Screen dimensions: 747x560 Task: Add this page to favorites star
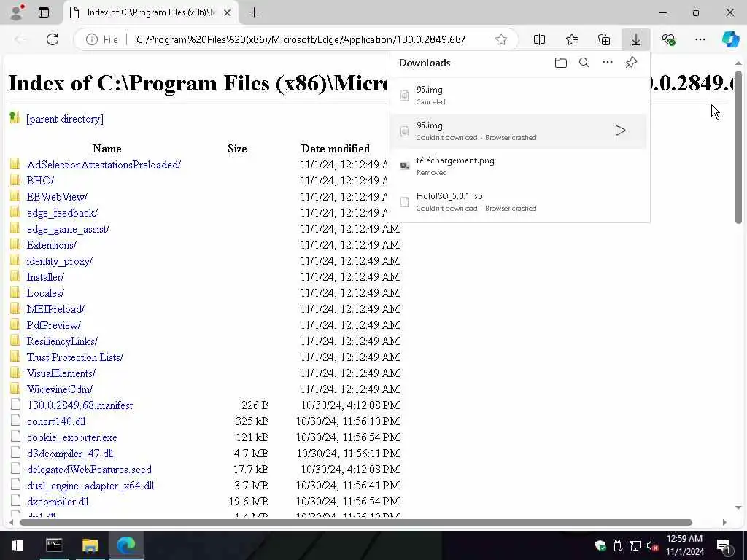pyautogui.click(x=500, y=39)
